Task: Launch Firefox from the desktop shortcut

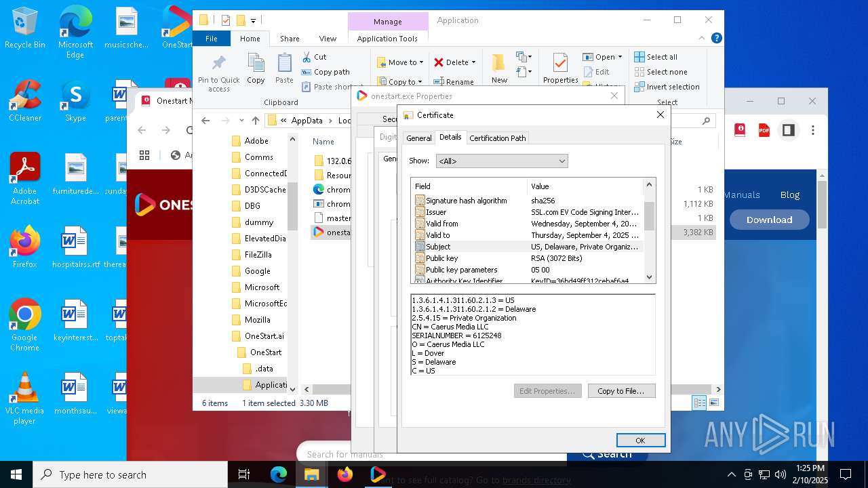Action: 25,247
